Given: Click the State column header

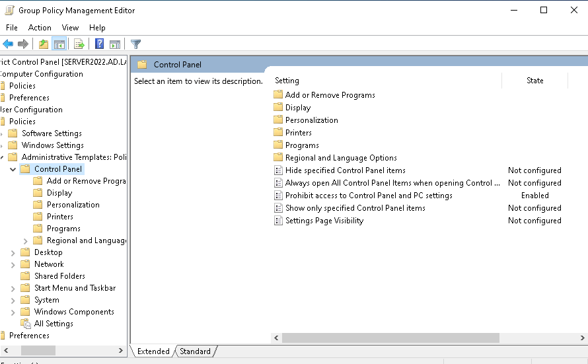Looking at the screenshot, I should point(534,81).
